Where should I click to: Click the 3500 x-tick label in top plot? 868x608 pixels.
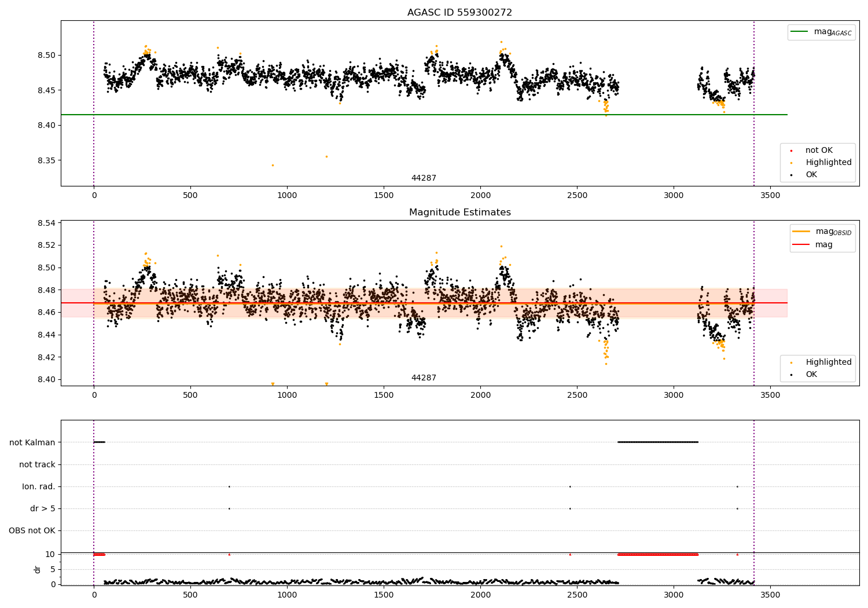[x=770, y=196]
